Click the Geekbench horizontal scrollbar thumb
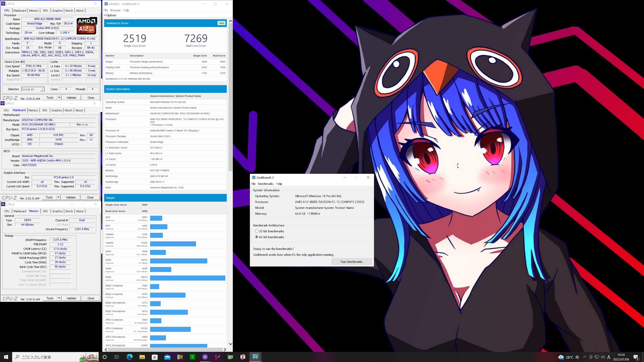This screenshot has width=644, height=362. click(x=165, y=349)
